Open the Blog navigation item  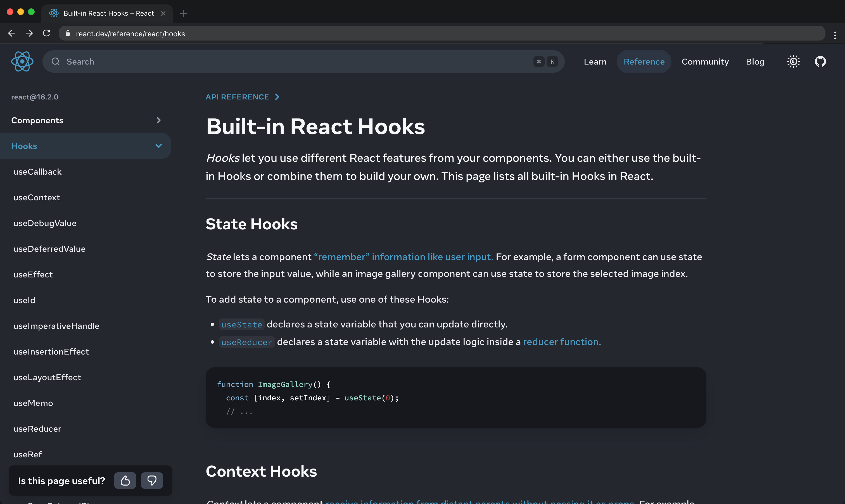pyautogui.click(x=755, y=61)
